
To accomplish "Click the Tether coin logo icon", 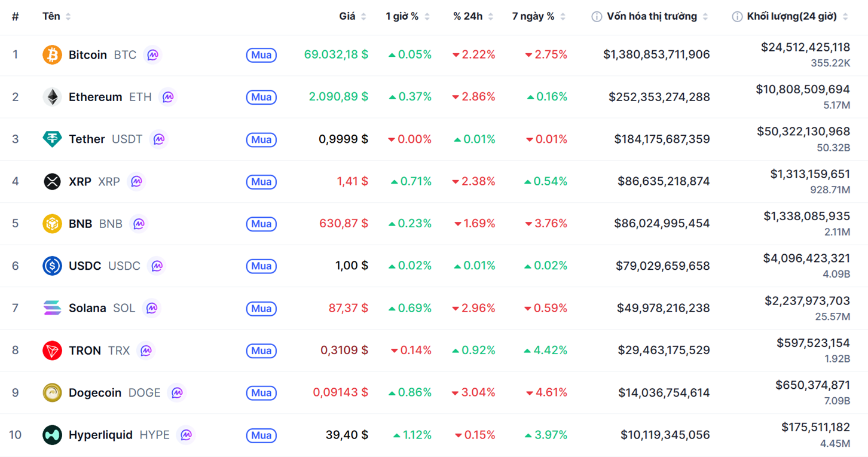I will (x=52, y=139).
